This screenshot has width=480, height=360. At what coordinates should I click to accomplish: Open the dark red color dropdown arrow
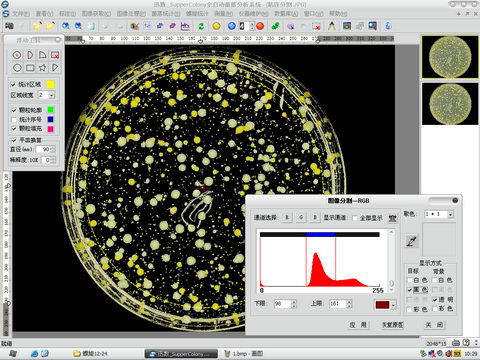pos(394,305)
